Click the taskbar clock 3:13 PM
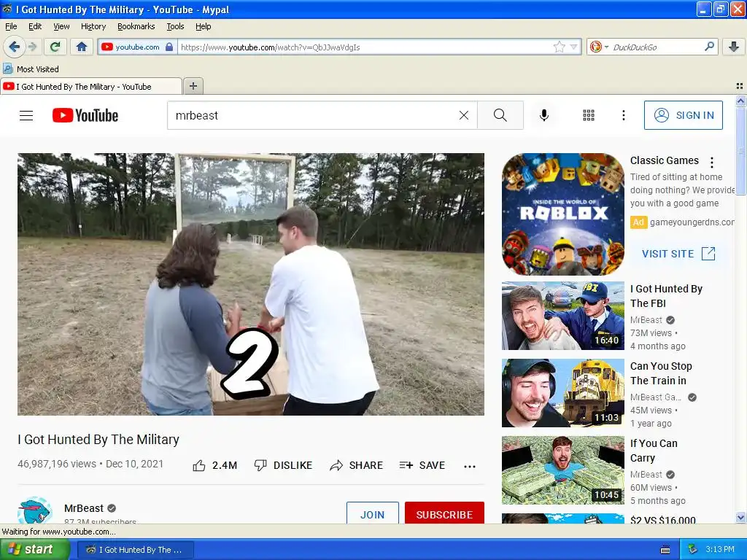747x560 pixels. (x=720, y=549)
